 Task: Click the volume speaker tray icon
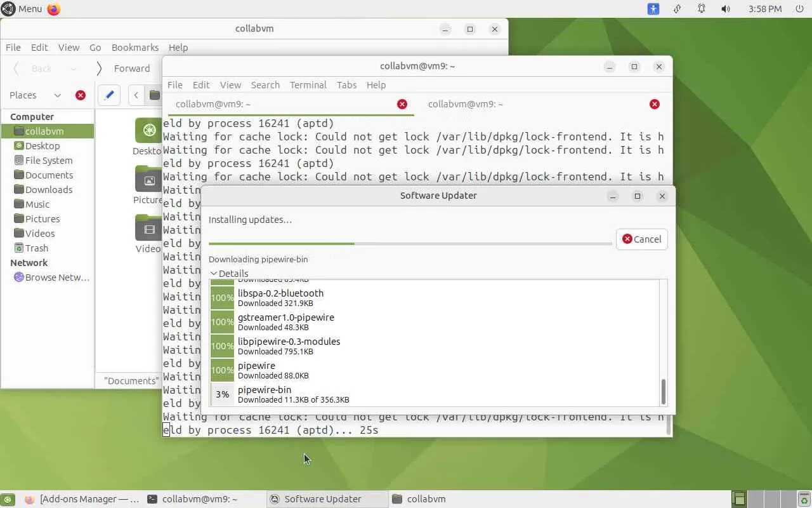pos(726,9)
